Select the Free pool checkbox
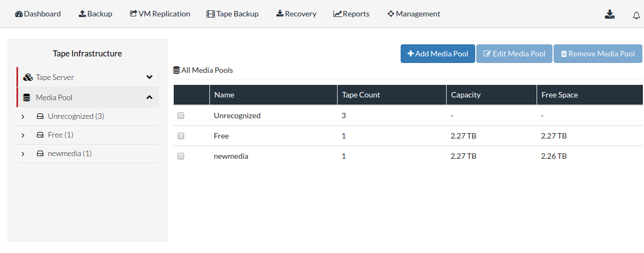 181,136
